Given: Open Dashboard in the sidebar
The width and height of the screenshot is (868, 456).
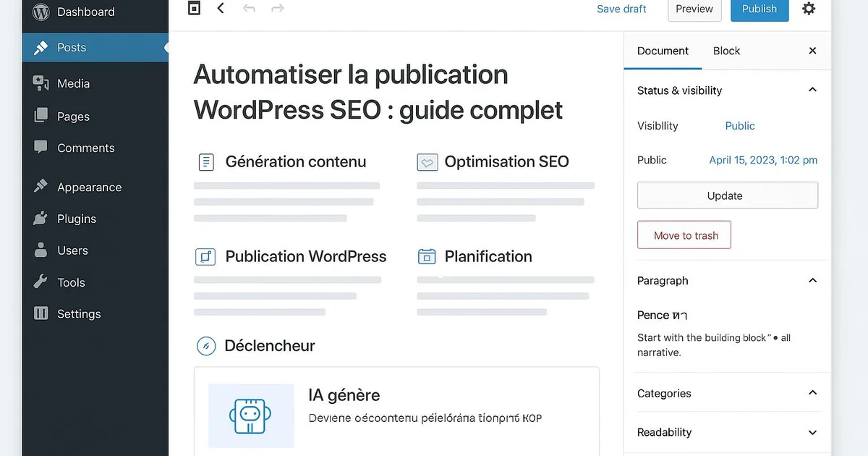Looking at the screenshot, I should pyautogui.click(x=86, y=12).
